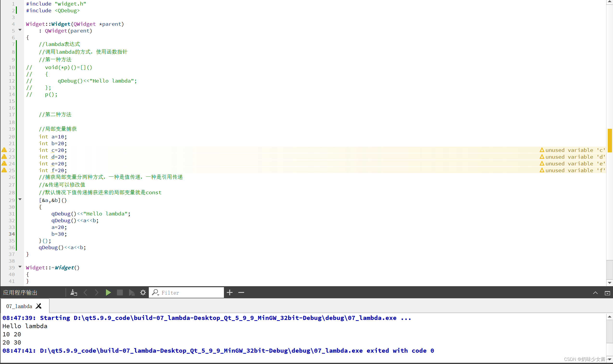Go to previous output item arrow
Image resolution: width=613 pixels, height=364 pixels.
pyautogui.click(x=85, y=292)
